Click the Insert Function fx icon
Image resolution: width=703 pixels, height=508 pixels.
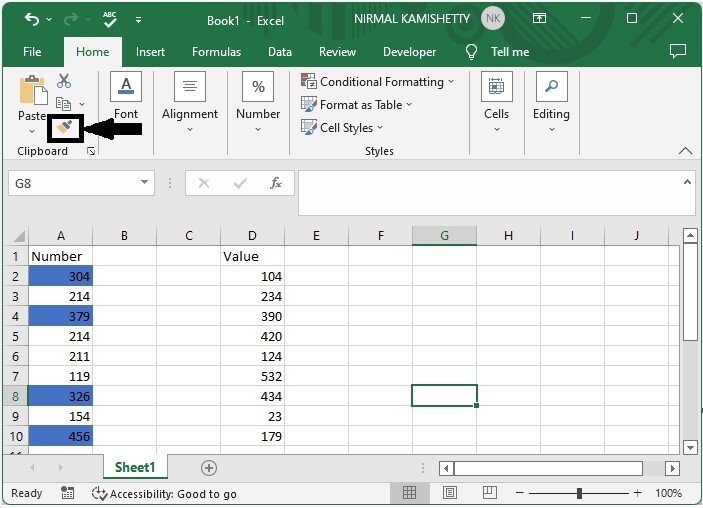[275, 183]
